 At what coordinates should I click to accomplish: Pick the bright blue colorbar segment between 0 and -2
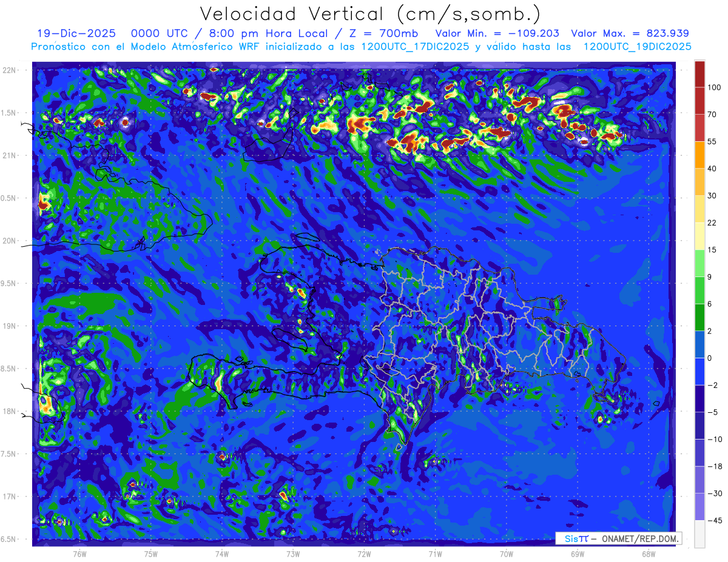699,371
